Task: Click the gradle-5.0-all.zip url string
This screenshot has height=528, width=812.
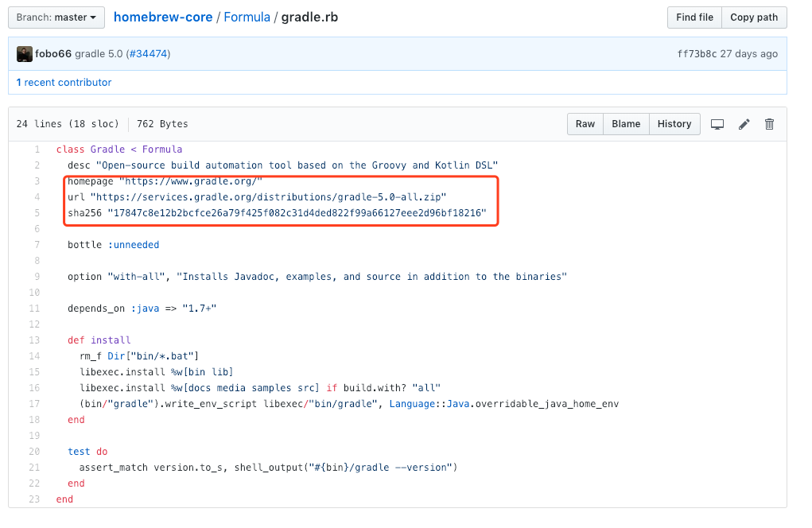Action: pos(268,197)
